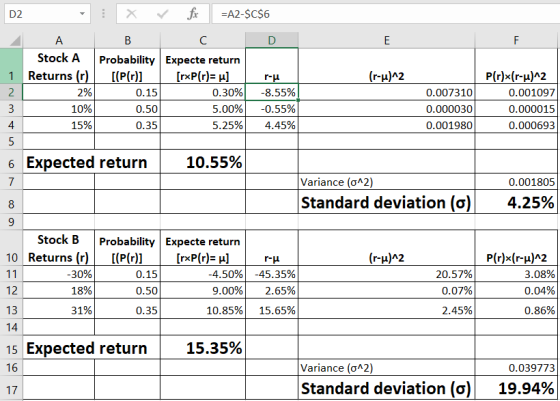Screen dimensions: 560x401
Task: Select the 15.35% expected return cell
Action: [x=203, y=347]
